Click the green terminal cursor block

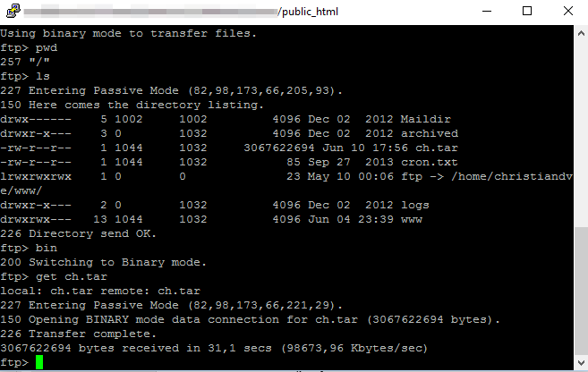tap(39, 362)
